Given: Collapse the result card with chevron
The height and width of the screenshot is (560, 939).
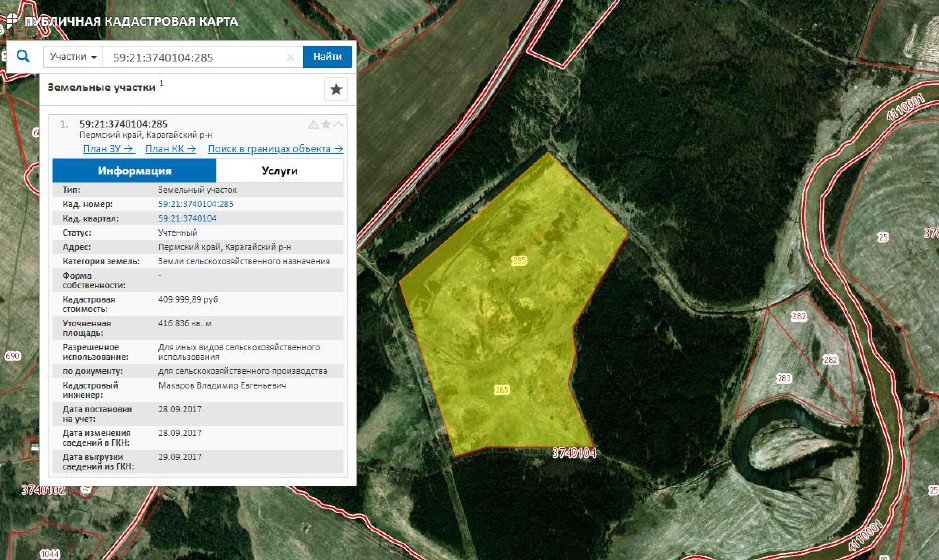Looking at the screenshot, I should [338, 125].
